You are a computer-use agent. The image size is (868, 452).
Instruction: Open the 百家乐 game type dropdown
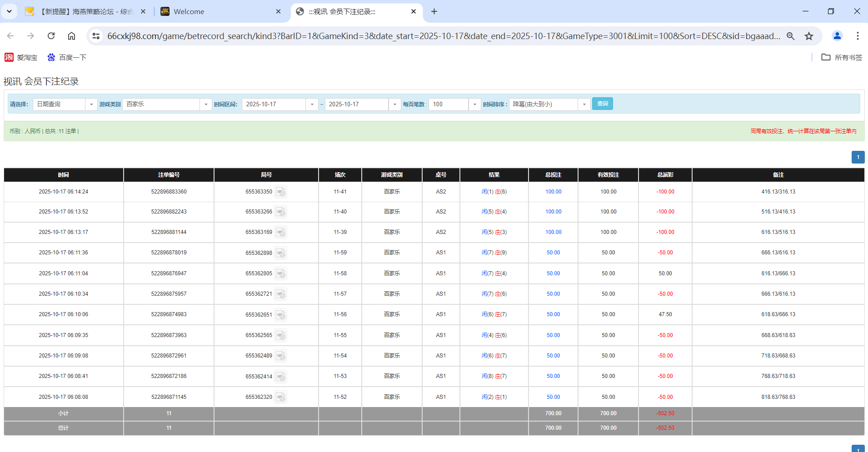coord(205,104)
